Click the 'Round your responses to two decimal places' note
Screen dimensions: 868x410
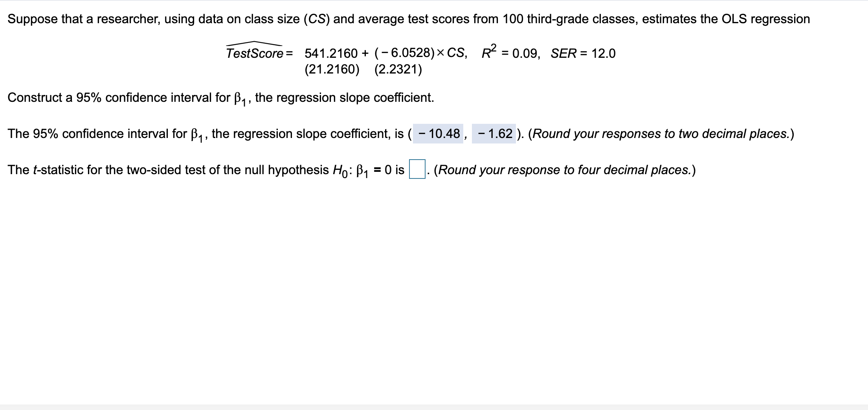[661, 134]
